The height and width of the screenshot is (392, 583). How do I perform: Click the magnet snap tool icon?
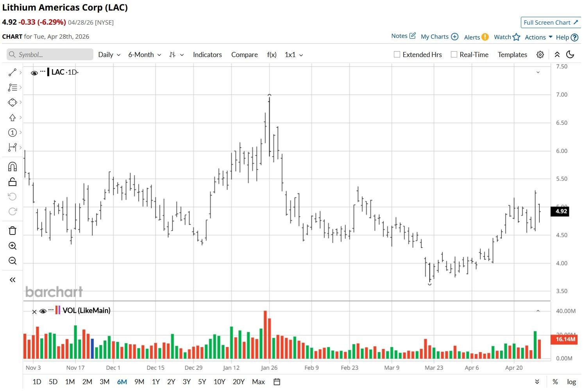coord(13,167)
